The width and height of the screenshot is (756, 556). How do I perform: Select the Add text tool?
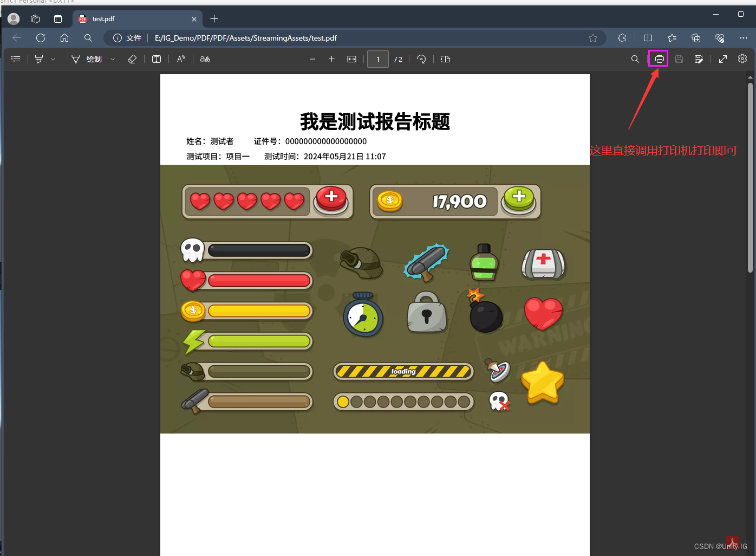click(157, 59)
